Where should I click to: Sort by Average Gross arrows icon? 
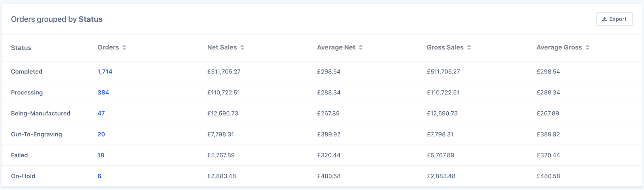tap(588, 47)
